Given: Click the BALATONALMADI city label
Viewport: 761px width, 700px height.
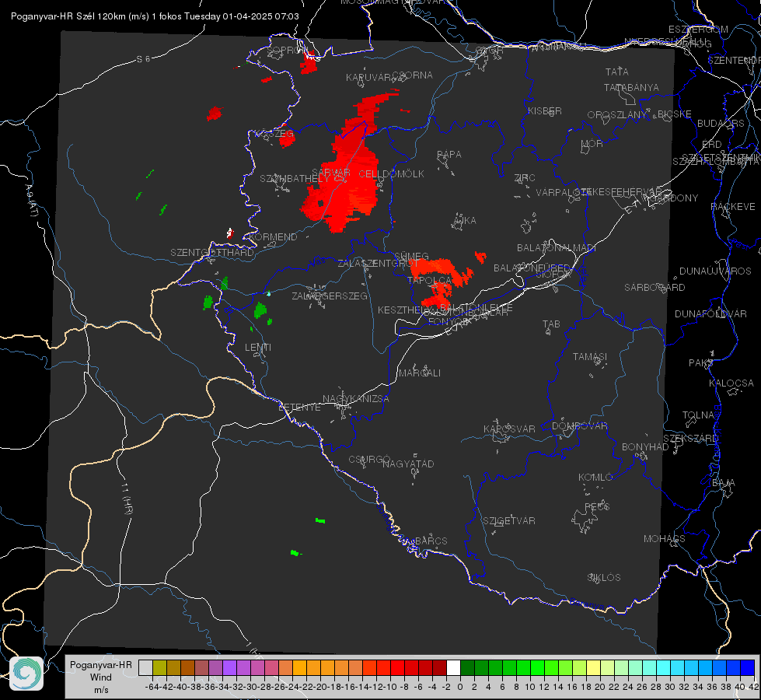Looking at the screenshot, I should click(x=557, y=247).
